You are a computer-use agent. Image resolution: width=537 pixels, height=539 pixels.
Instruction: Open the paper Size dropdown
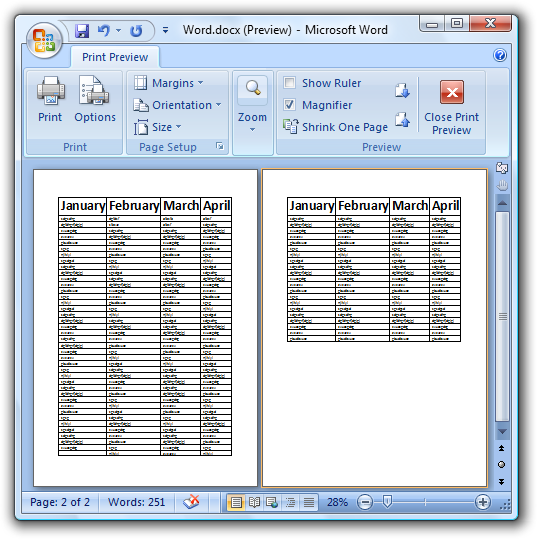tap(157, 127)
